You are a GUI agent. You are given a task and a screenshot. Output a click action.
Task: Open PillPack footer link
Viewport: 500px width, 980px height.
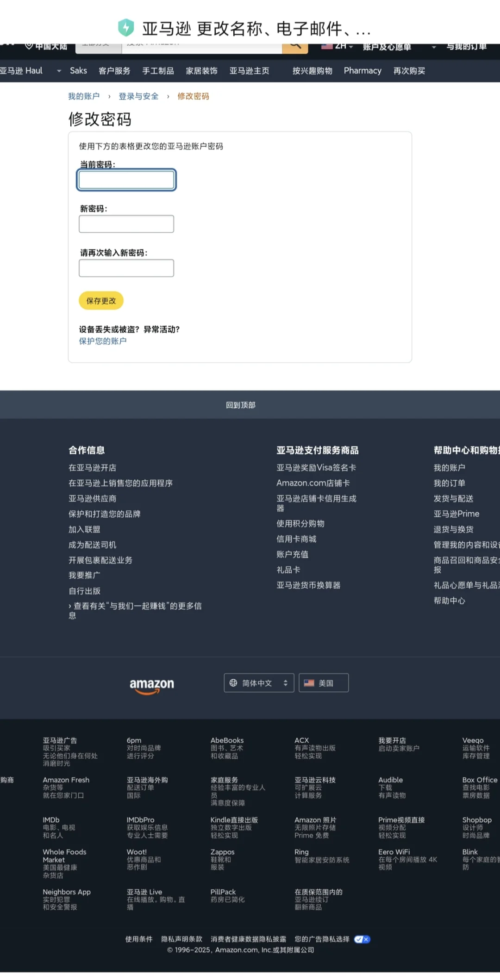223,892
